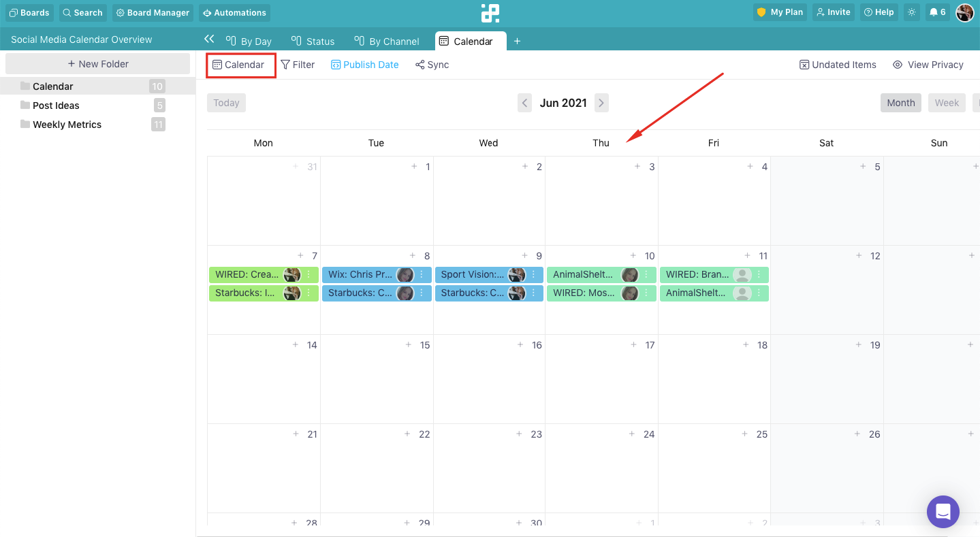Add item on June 1 with plus
Viewport: 980px width, 537px height.
point(414,166)
